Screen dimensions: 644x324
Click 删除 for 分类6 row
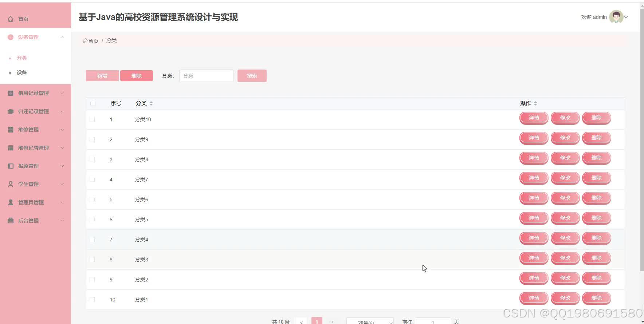pyautogui.click(x=597, y=198)
